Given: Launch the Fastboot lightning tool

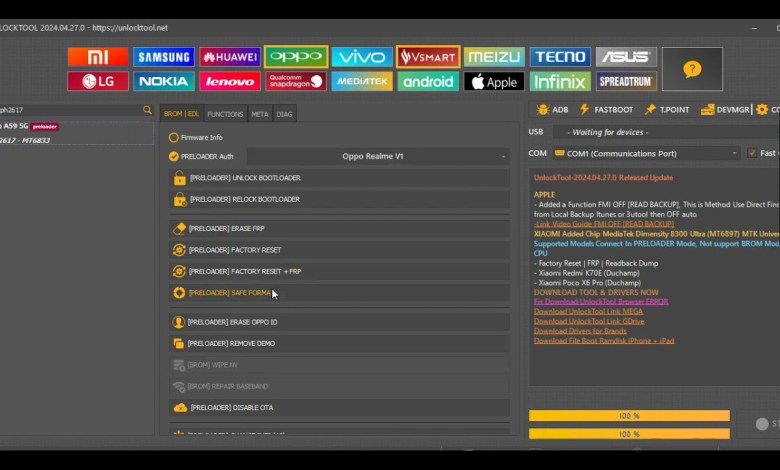Looking at the screenshot, I should [x=606, y=109].
